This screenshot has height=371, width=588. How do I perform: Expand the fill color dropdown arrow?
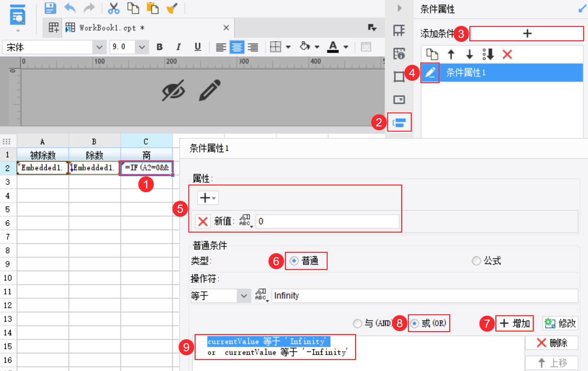[317, 47]
